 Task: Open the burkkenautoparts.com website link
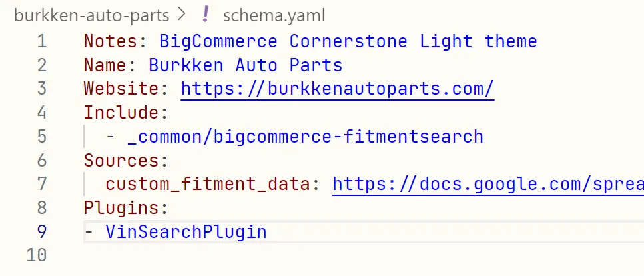[x=337, y=89]
